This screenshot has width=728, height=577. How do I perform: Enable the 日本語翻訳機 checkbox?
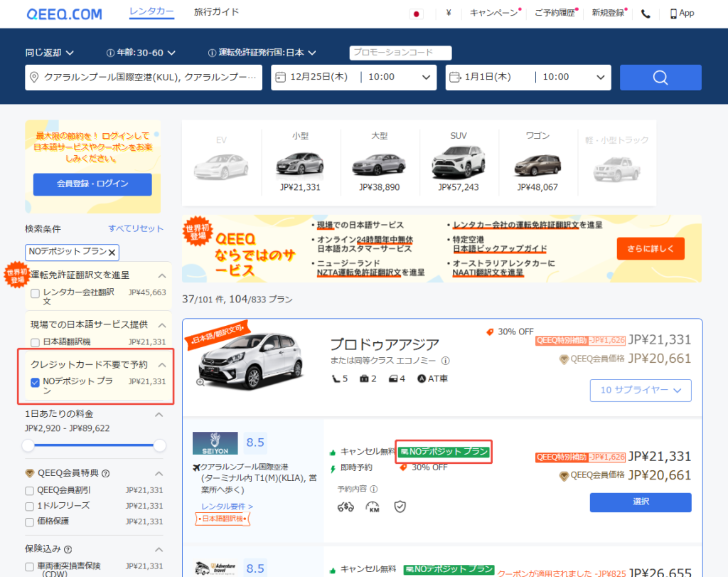tap(36, 342)
